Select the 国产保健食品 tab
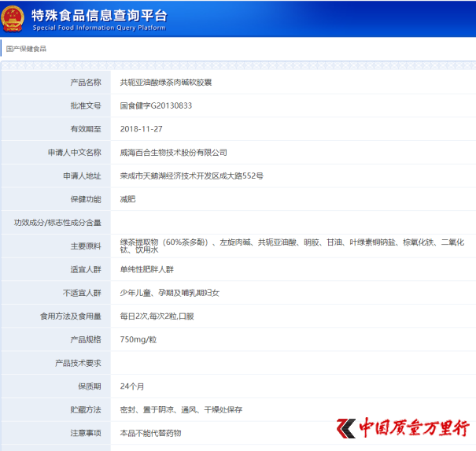This screenshot has width=476, height=451. point(26,49)
